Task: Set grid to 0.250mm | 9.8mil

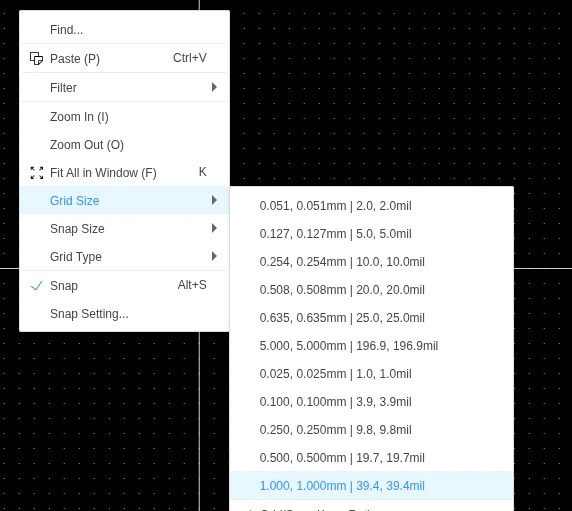Action: pyautogui.click(x=372, y=430)
